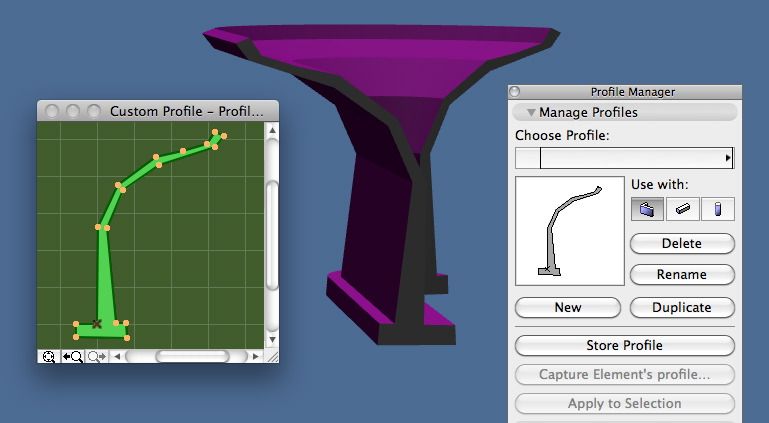
Task: Open the Choose Profile dropdown
Action: tap(624, 158)
